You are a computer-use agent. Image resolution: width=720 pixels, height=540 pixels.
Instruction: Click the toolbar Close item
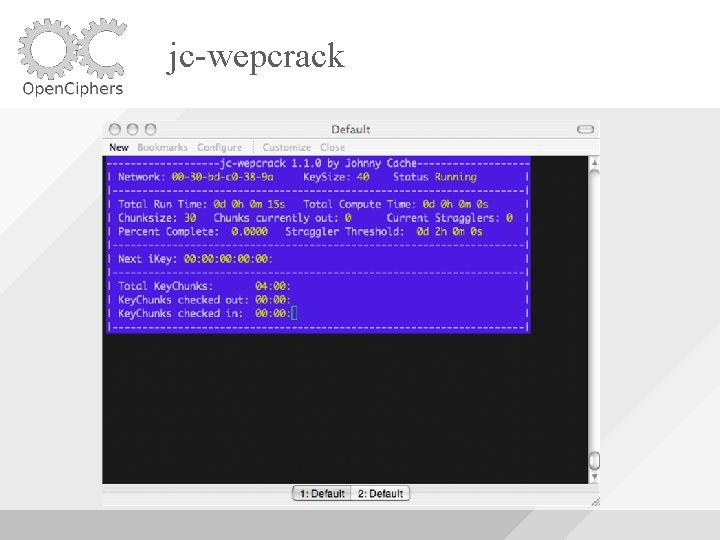point(332,147)
